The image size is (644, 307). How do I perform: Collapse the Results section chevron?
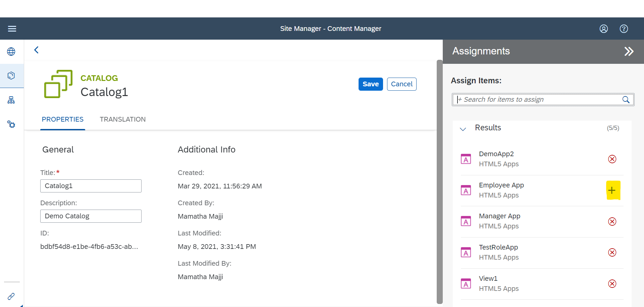click(x=463, y=129)
